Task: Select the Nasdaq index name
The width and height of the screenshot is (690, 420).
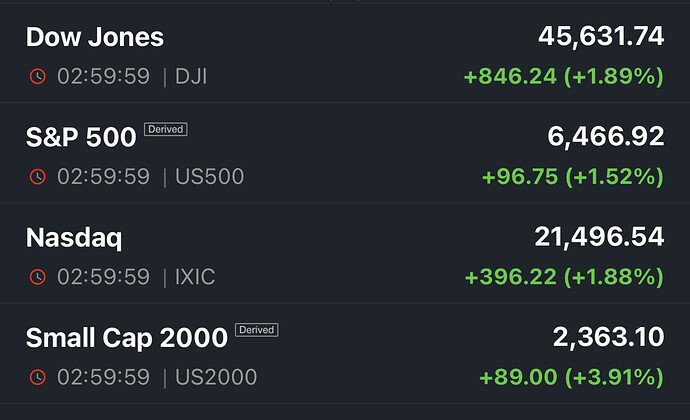Action: pos(74,238)
